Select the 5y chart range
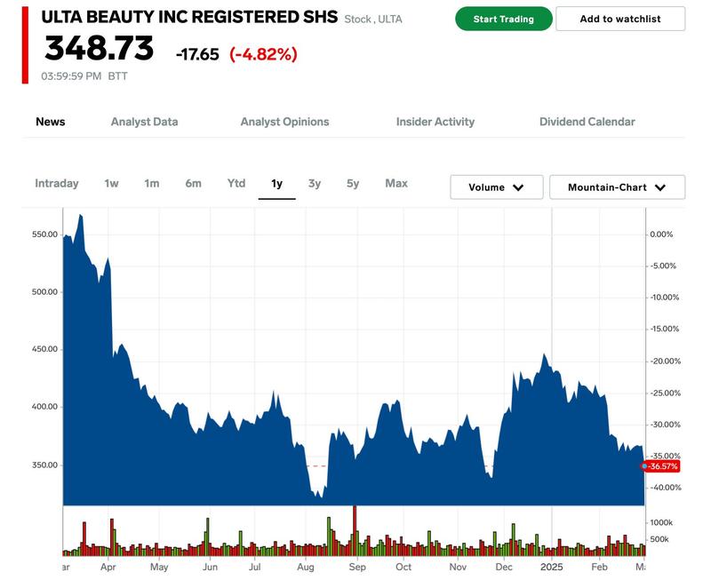Viewport: 711px width, 588px height. click(353, 184)
